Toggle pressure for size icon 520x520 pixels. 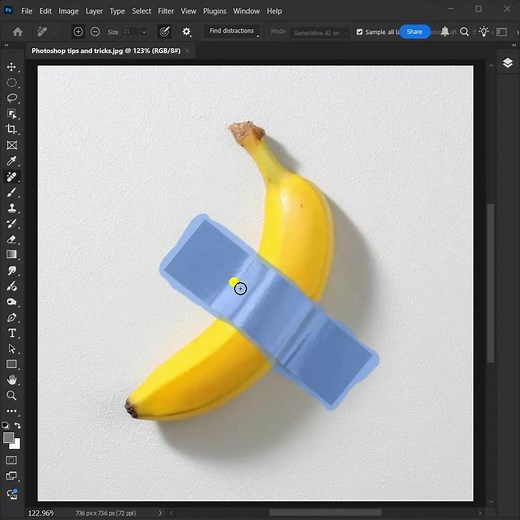pyautogui.click(x=164, y=32)
